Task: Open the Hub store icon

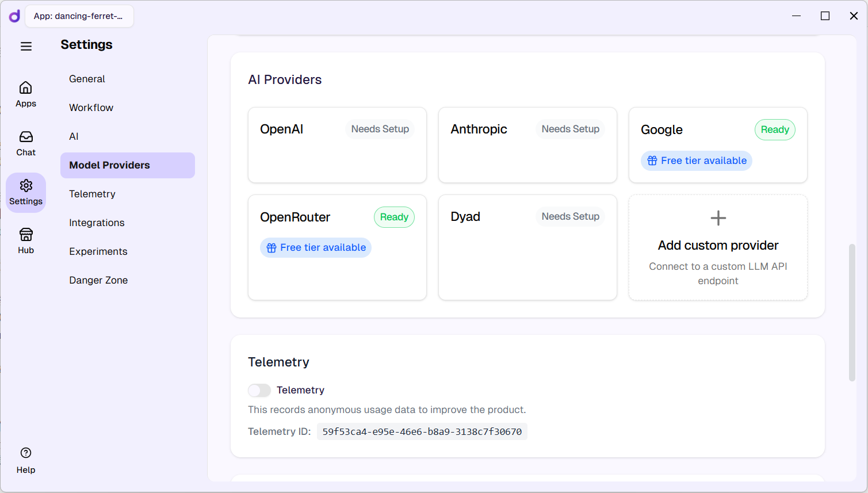Action: click(26, 235)
